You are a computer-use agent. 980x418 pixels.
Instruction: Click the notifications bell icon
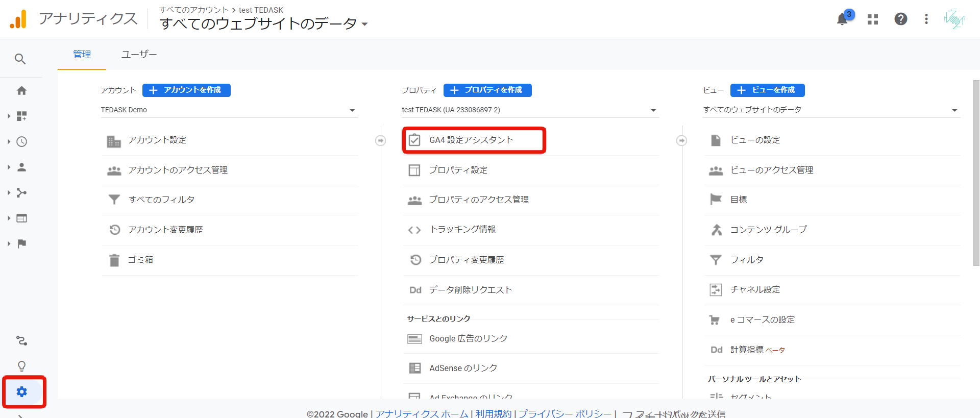tap(842, 19)
